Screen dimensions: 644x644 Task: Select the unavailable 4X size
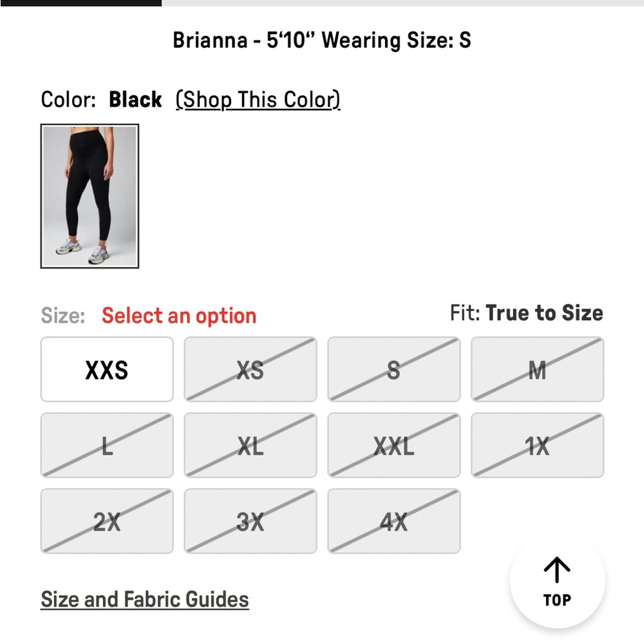tap(393, 520)
